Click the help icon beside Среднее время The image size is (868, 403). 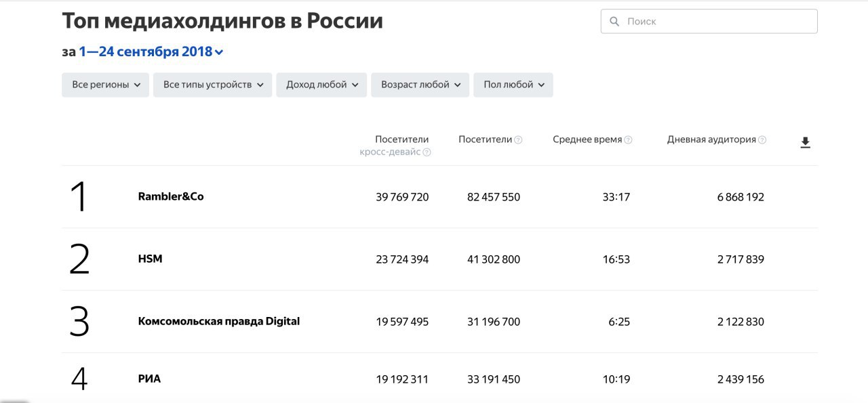629,140
